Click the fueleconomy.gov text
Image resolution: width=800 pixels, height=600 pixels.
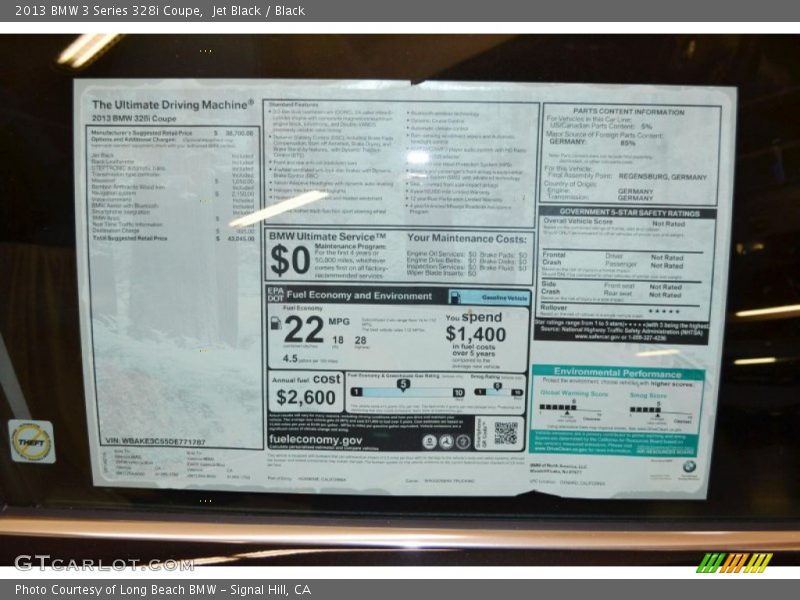pos(316,440)
